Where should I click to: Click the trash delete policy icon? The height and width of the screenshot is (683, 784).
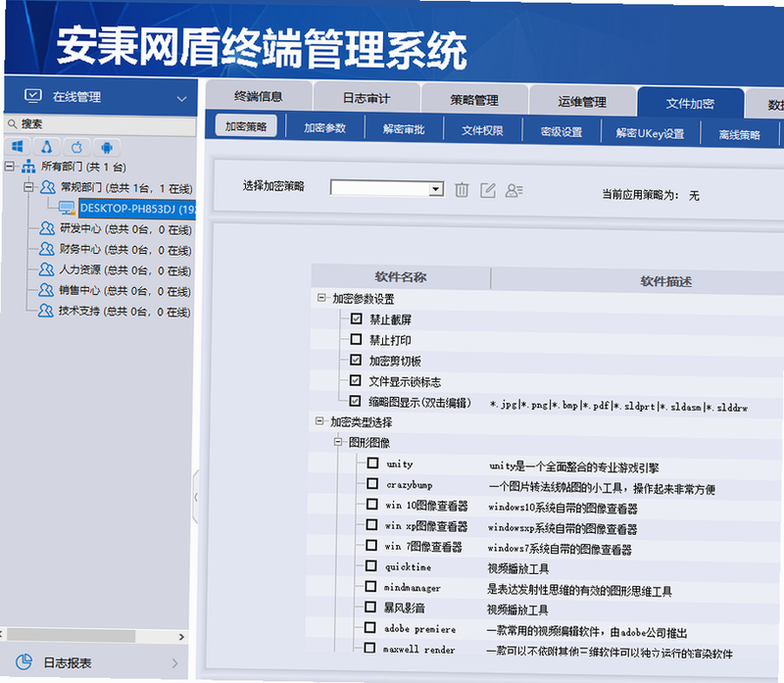click(x=462, y=190)
